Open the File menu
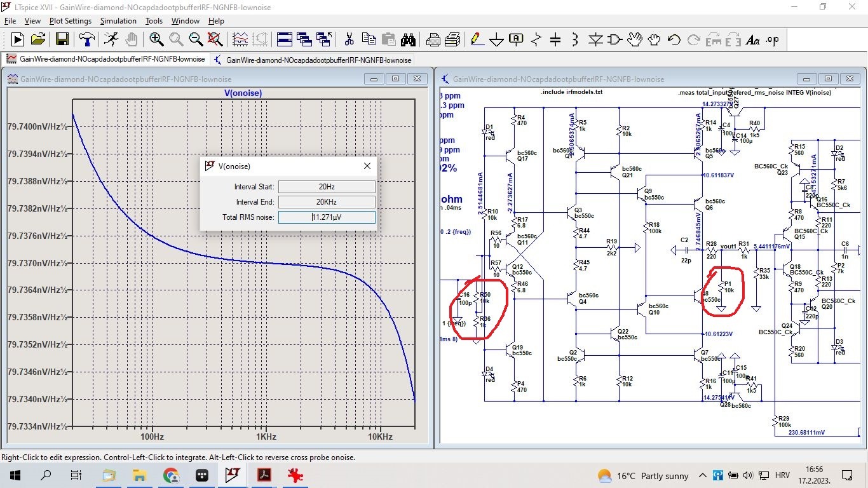Viewport: 868px width, 488px height. coord(10,21)
